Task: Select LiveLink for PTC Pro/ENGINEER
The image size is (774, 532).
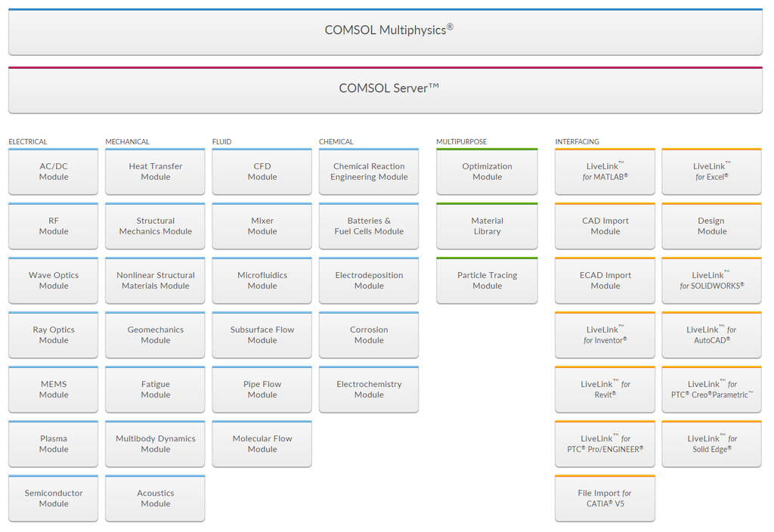Action: click(605, 444)
